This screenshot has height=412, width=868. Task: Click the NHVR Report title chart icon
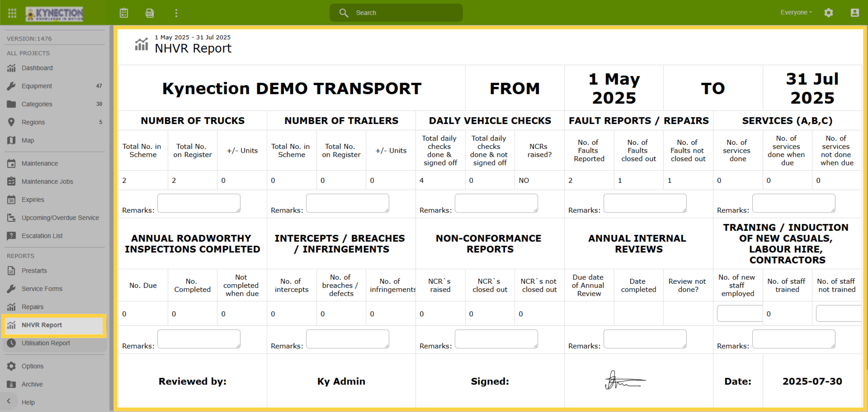141,45
